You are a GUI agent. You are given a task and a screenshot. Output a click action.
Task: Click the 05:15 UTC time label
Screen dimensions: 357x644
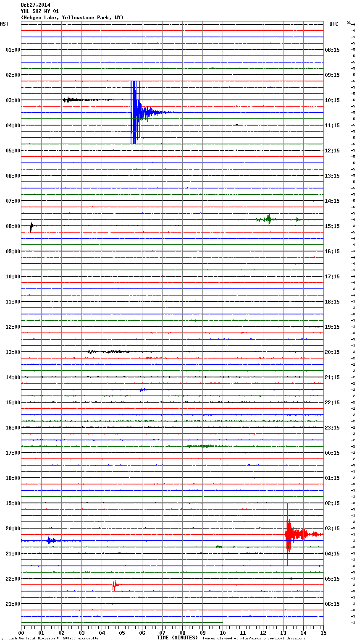coord(332,579)
